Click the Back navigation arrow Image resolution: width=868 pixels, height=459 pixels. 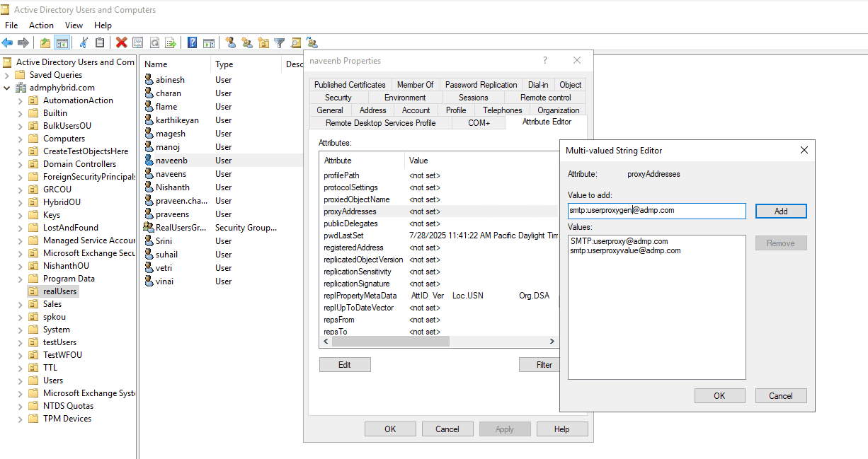(8, 42)
